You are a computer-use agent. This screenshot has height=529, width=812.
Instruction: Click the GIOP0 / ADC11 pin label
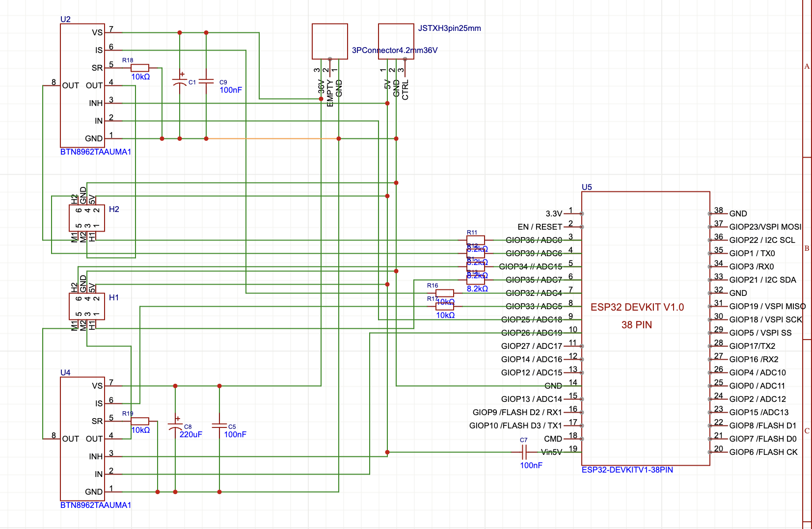click(757, 386)
